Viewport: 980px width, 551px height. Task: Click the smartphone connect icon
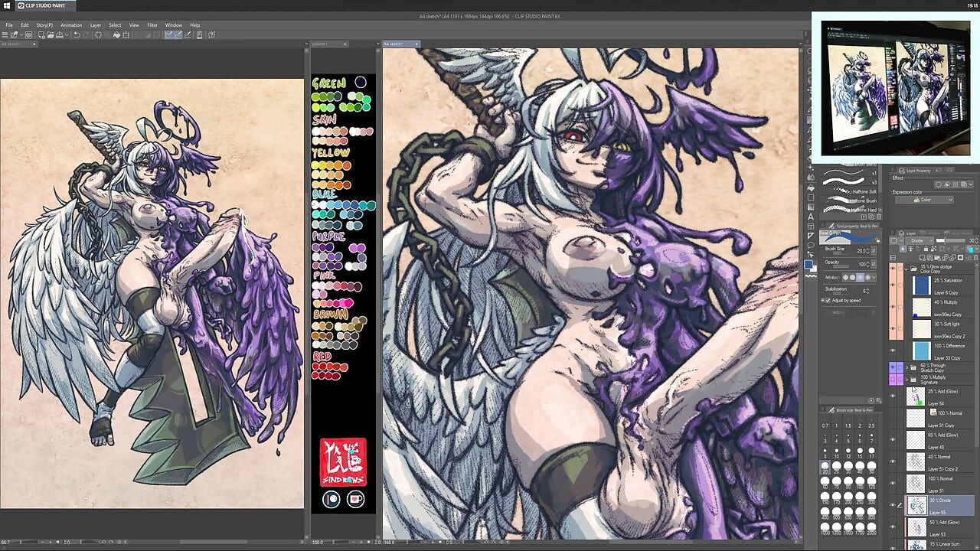pos(199,34)
